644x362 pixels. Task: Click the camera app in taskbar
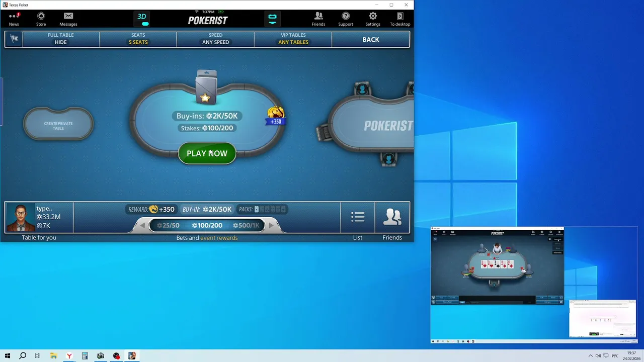point(101,356)
